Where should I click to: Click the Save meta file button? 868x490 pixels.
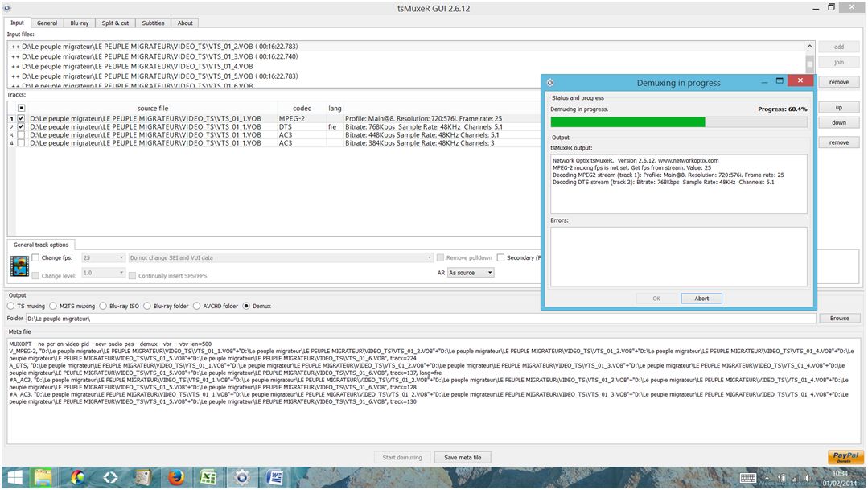(x=463, y=457)
